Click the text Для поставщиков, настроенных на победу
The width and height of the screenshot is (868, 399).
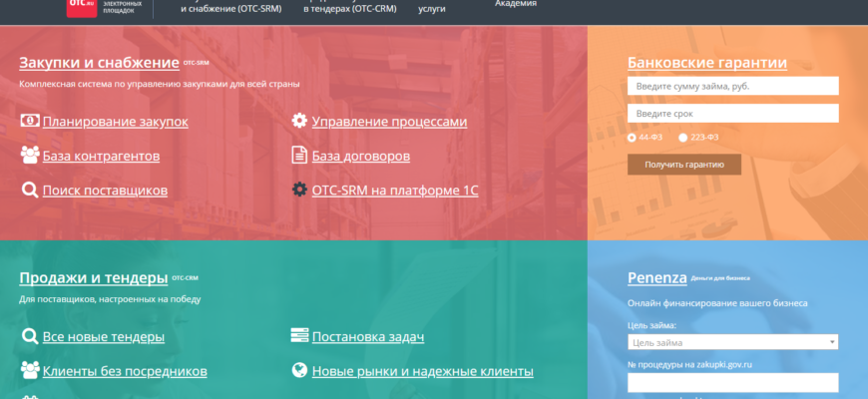[x=110, y=299]
